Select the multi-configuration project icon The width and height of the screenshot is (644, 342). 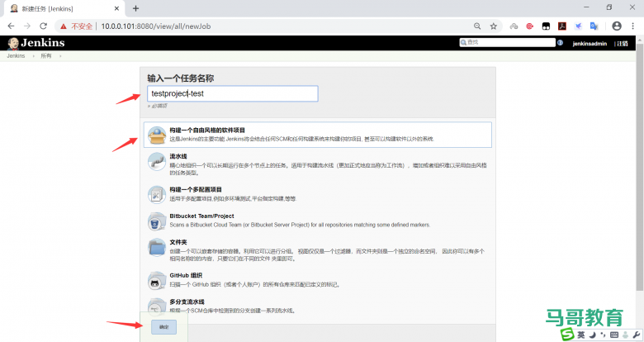[x=157, y=195]
